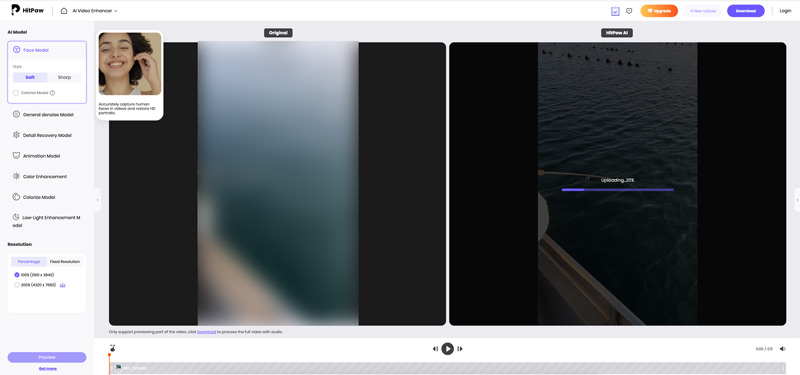The height and width of the screenshot is (375, 800).
Task: Click the split tool icon above the timeline
Action: (113, 348)
